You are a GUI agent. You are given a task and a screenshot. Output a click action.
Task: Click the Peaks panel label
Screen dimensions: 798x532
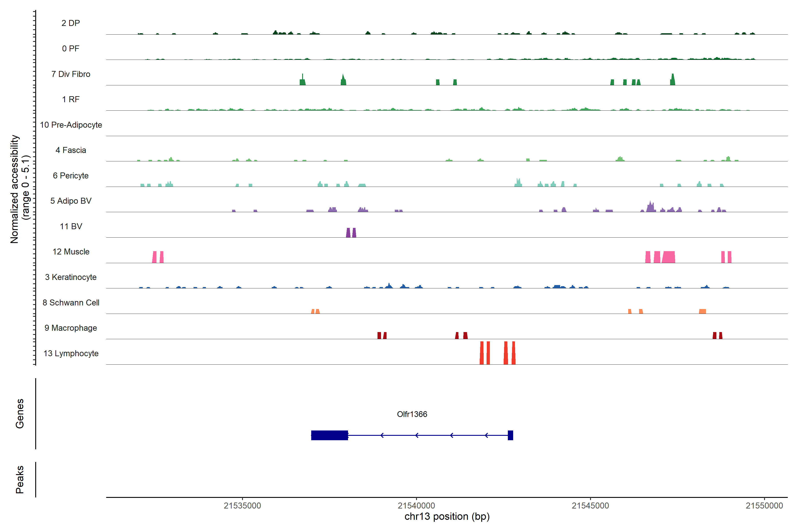(x=20, y=479)
